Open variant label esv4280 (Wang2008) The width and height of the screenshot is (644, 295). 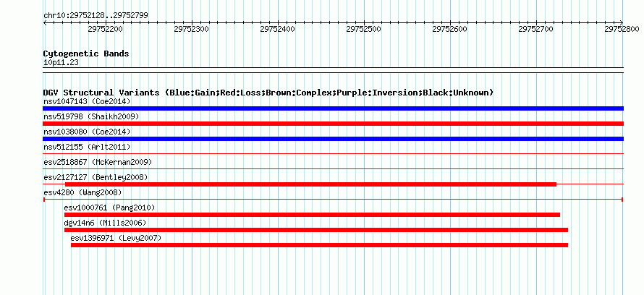[x=82, y=192]
